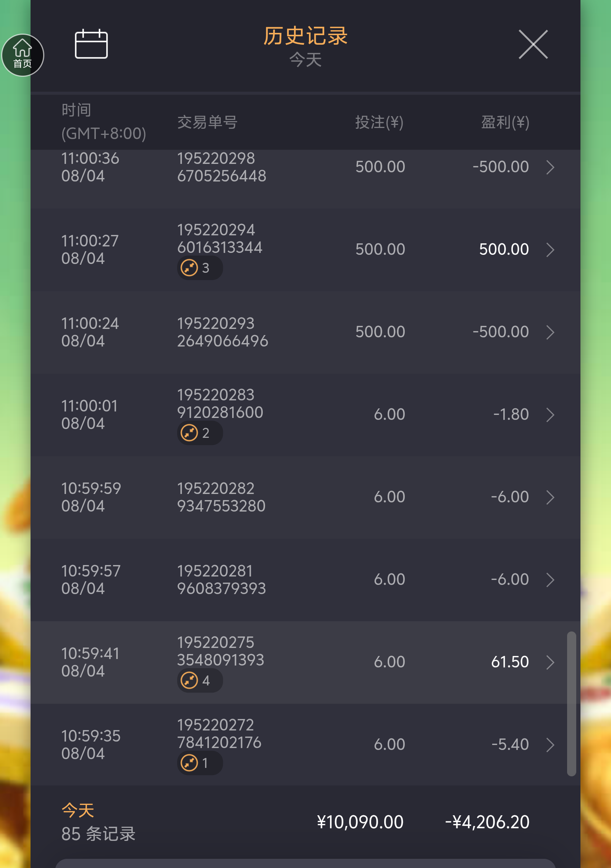Expand the 10:59:57 record chevron
Viewport: 611px width, 868px height.
[x=550, y=580]
